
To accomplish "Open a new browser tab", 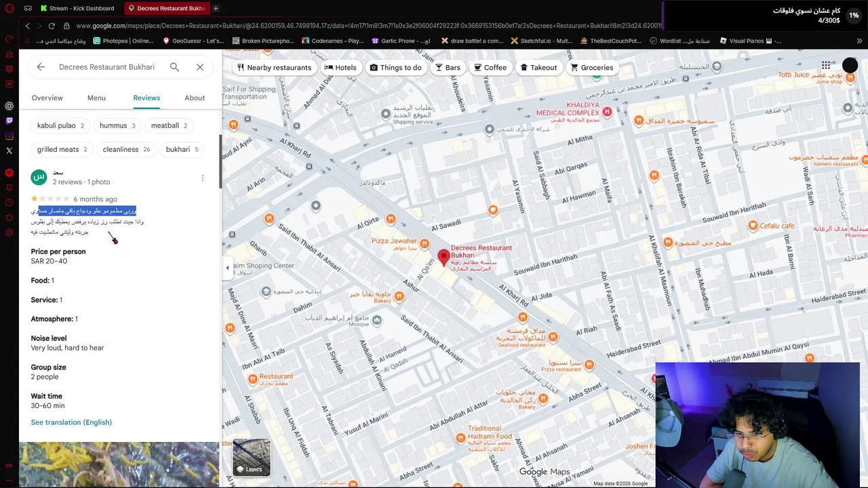I will point(216,8).
